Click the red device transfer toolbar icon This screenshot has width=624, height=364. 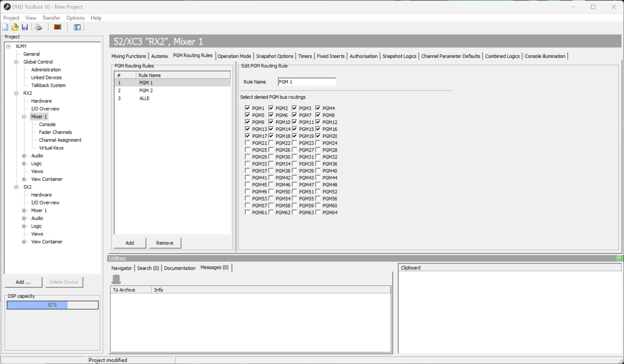pyautogui.click(x=57, y=27)
